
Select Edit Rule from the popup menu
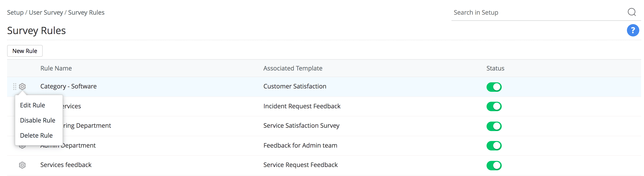(x=32, y=105)
